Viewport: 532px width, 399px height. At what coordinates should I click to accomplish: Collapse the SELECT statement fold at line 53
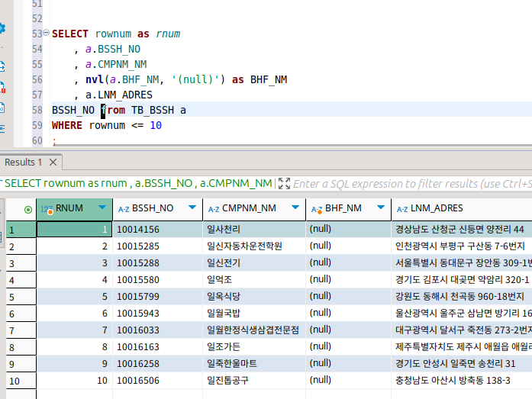click(47, 34)
